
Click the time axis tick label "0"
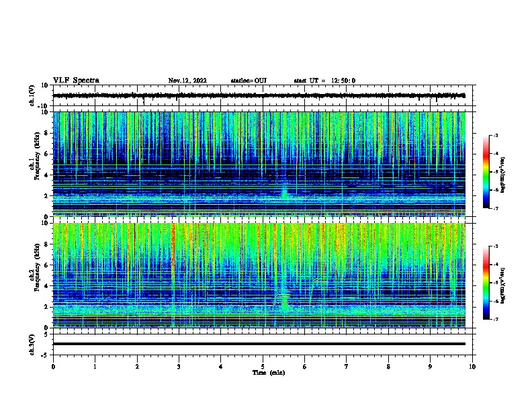53,367
